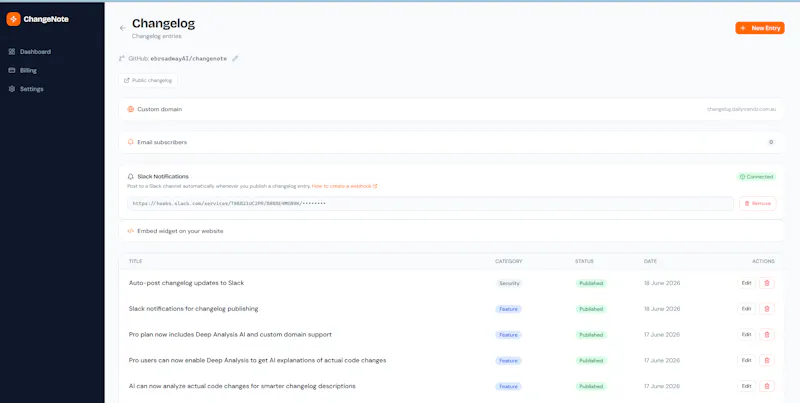Edit 'AI can now analyze actual code' entry
The image size is (800, 403).
tap(746, 386)
